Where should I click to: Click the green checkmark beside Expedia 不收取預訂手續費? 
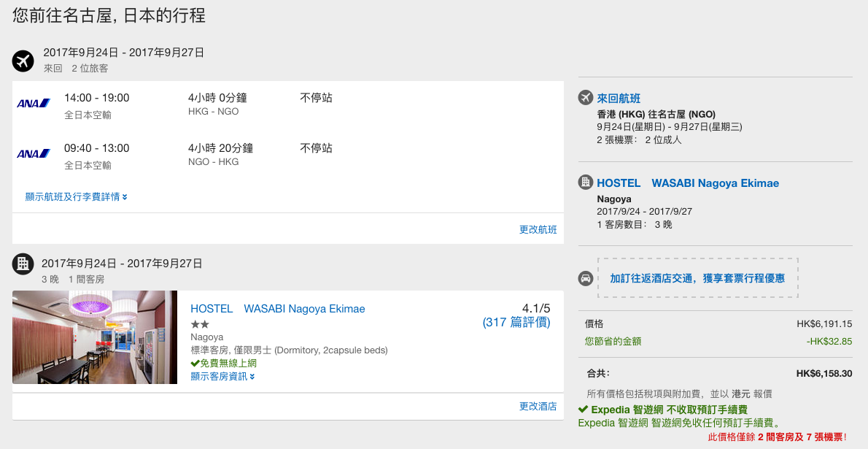(x=583, y=410)
